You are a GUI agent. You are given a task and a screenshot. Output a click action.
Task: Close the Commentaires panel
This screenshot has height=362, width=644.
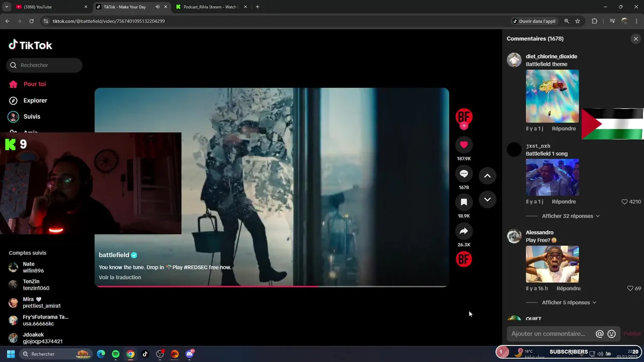point(635,39)
